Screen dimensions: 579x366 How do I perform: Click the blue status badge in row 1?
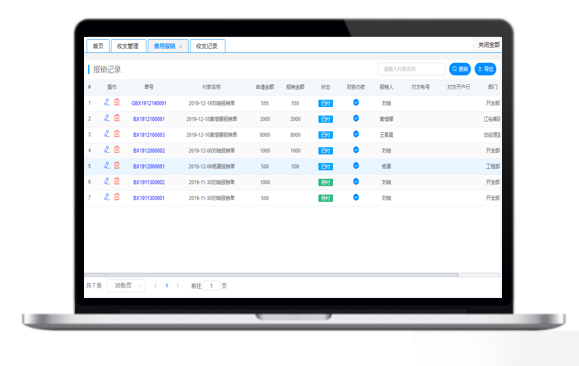click(325, 103)
